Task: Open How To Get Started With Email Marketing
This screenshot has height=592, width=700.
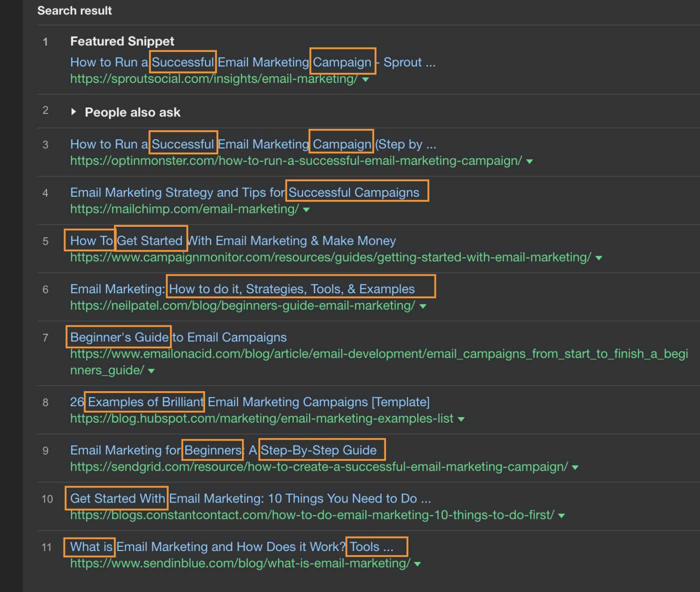Action: (233, 241)
